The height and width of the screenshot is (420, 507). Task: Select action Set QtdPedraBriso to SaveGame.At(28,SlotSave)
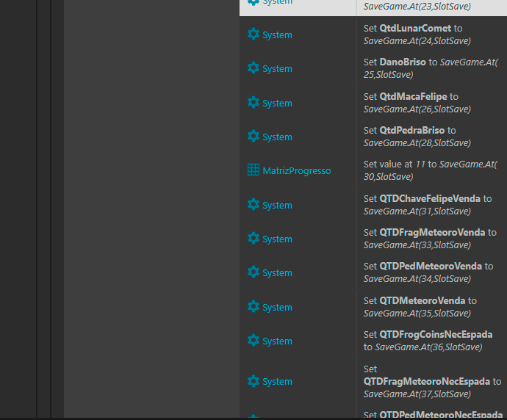coord(417,137)
